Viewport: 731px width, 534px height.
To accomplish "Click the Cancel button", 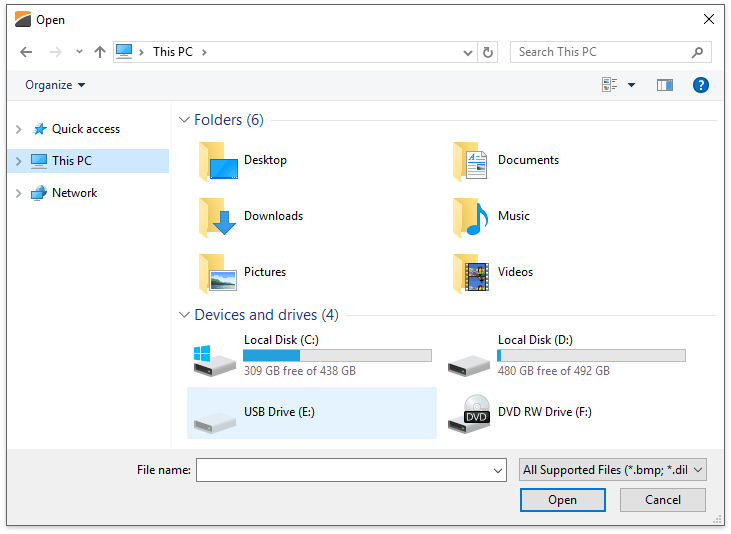I will 663,500.
